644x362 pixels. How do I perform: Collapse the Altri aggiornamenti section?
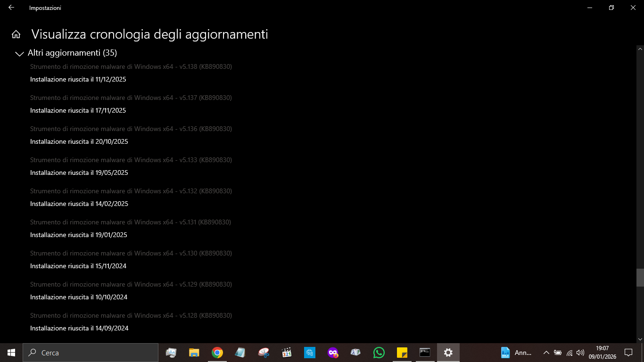coord(20,54)
